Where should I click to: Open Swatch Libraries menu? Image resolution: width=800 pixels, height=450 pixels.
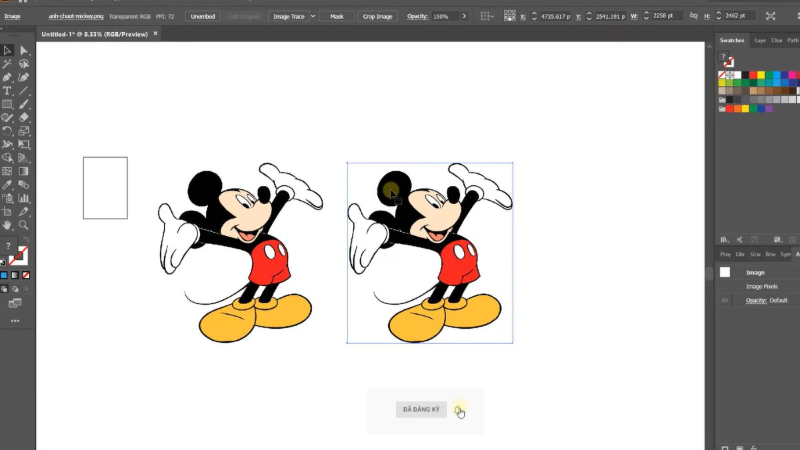[x=724, y=239]
